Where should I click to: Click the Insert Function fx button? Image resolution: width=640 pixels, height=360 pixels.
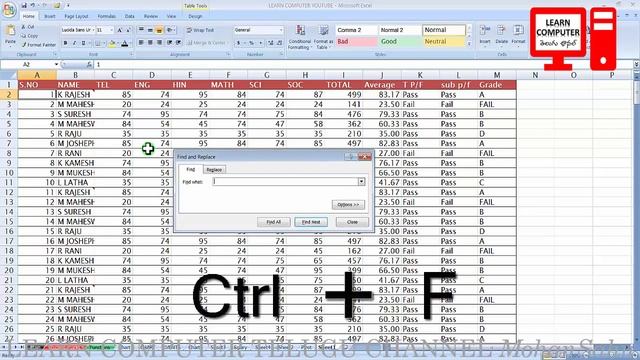[x=89, y=64]
